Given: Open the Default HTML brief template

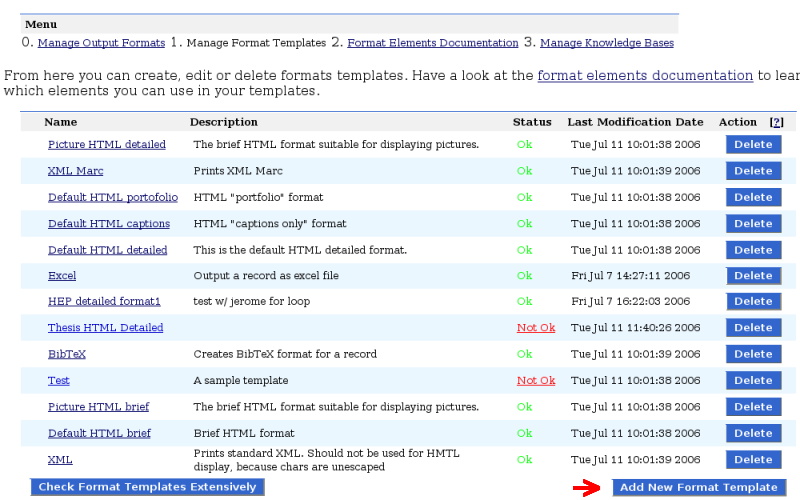Looking at the screenshot, I should tap(99, 433).
